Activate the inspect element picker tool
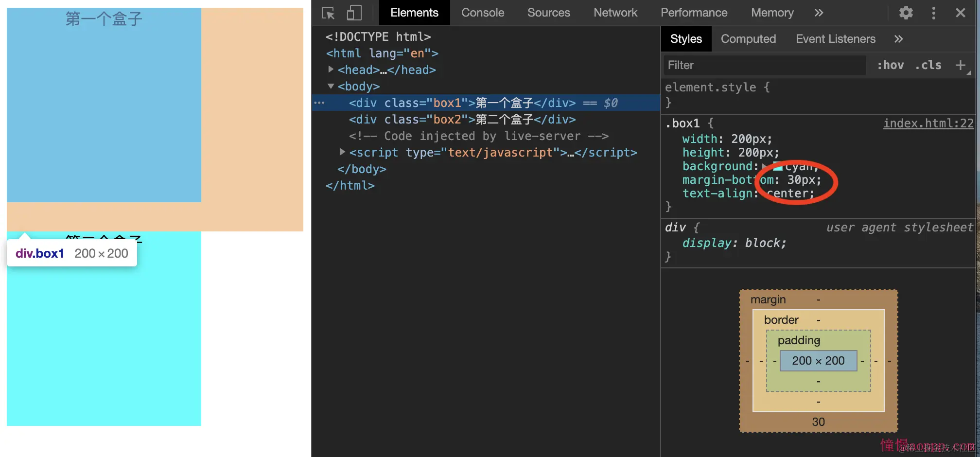Viewport: 980px width, 457px height. pyautogui.click(x=328, y=13)
